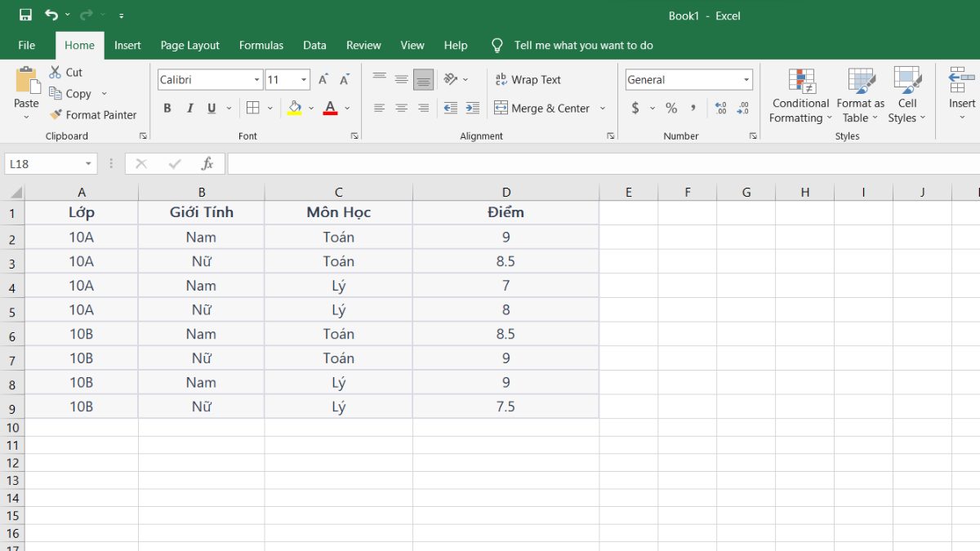Toggle Bold formatting
The image size is (980, 551).
point(167,108)
